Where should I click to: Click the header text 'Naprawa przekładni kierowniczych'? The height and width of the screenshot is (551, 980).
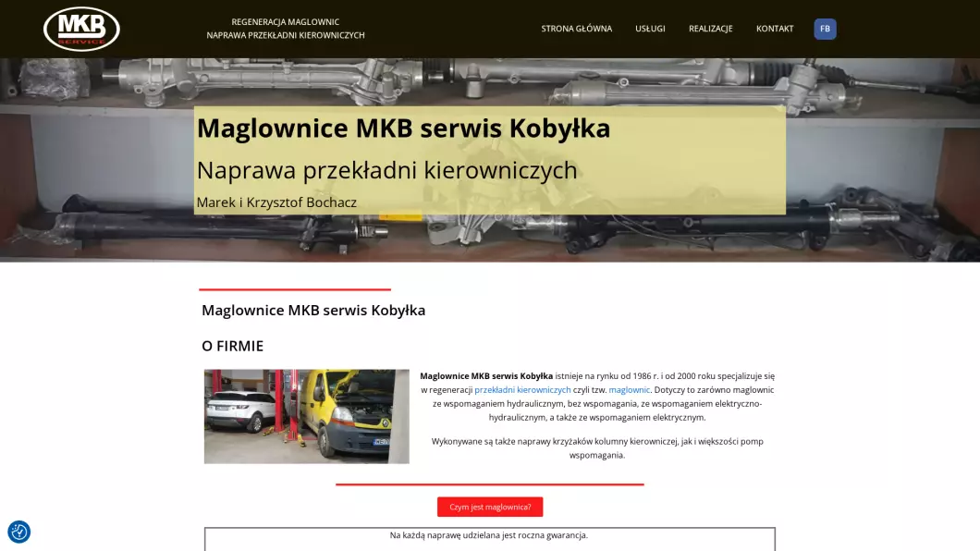286,36
